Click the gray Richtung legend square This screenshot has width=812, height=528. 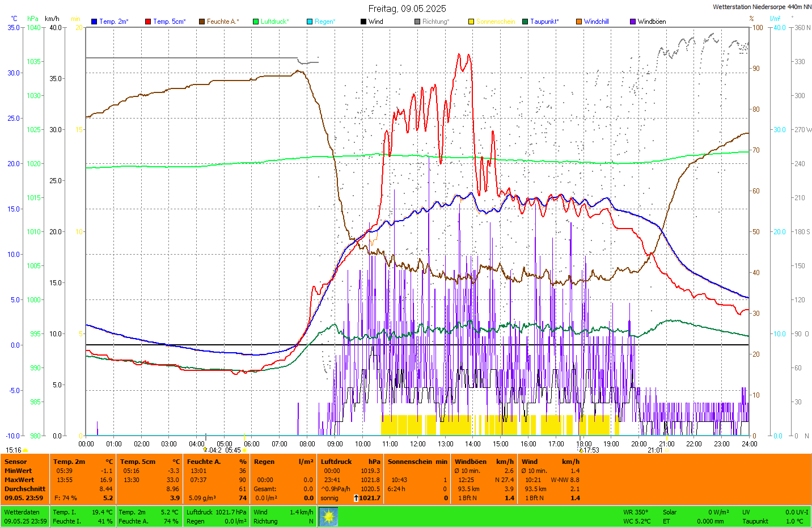point(417,22)
